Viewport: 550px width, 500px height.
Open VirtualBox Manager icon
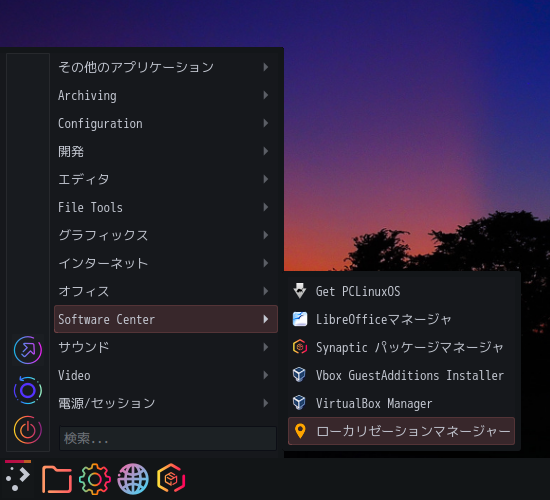[299, 403]
